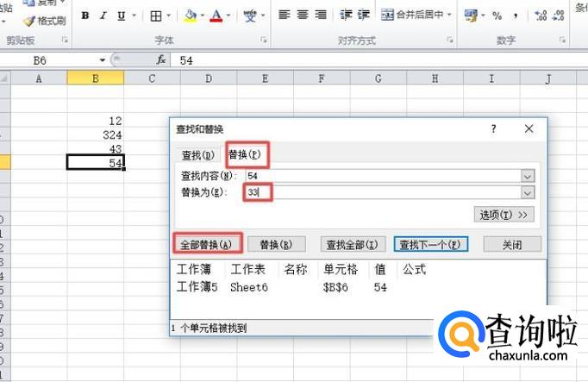
Task: Click 查找内容 input field
Action: tap(384, 175)
